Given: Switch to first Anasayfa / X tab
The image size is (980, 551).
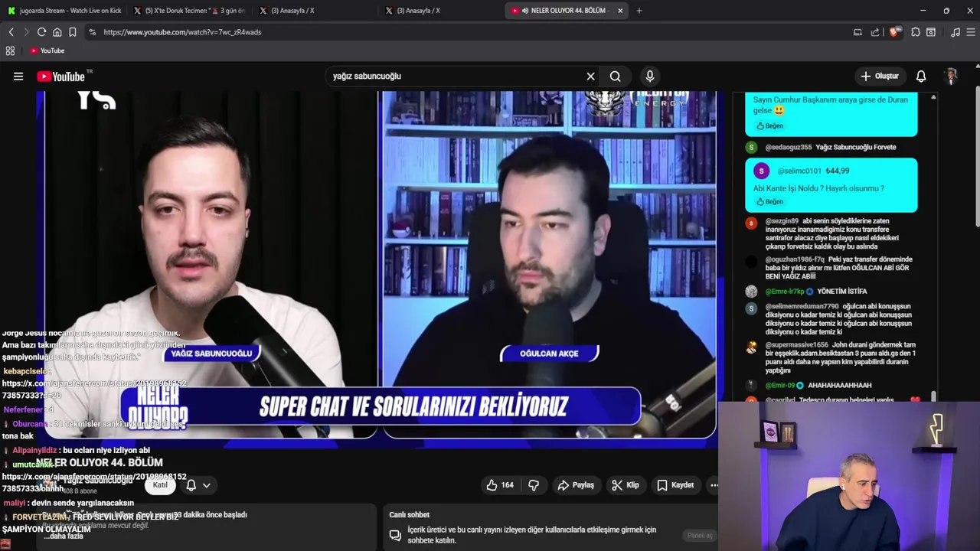Looking at the screenshot, I should [314, 11].
